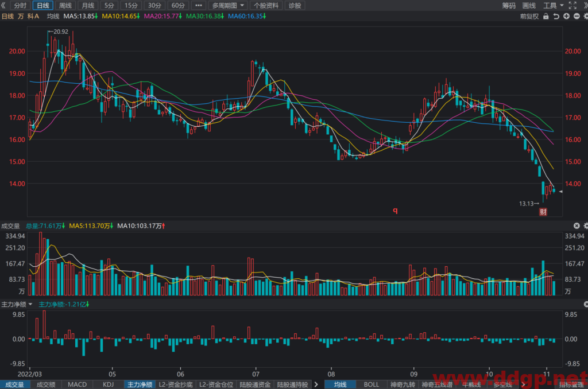The height and width of the screenshot is (389, 588).
Task: Click MA5:13.85 indicator value
Action: coord(80,17)
